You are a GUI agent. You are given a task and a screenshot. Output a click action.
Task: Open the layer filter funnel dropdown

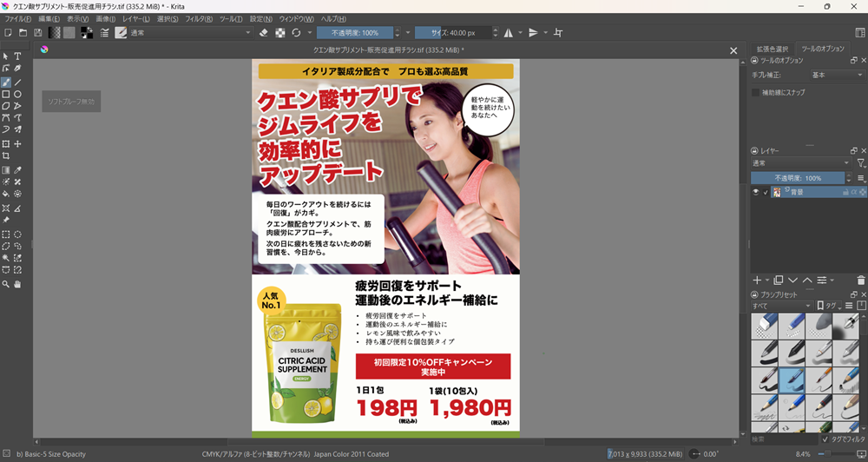coord(861,163)
